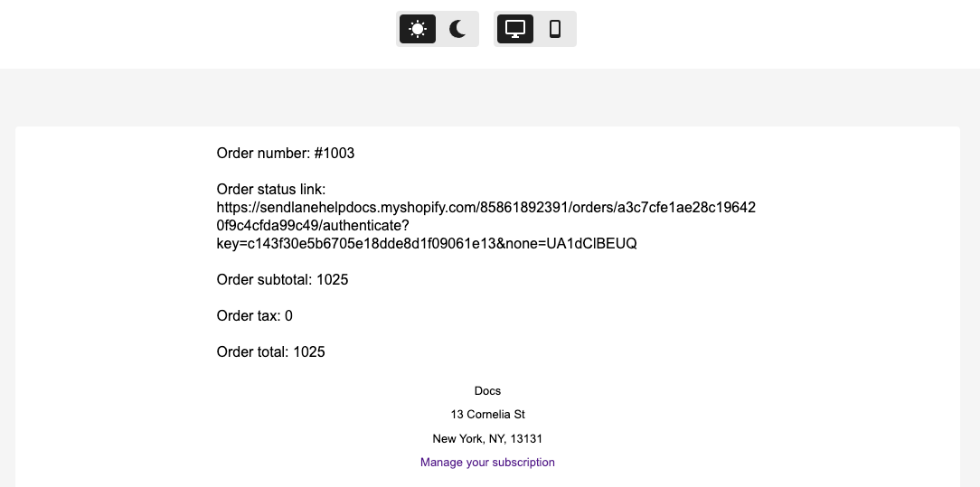Select the mobile phone preview icon
The image size is (980, 487).
[x=555, y=29]
